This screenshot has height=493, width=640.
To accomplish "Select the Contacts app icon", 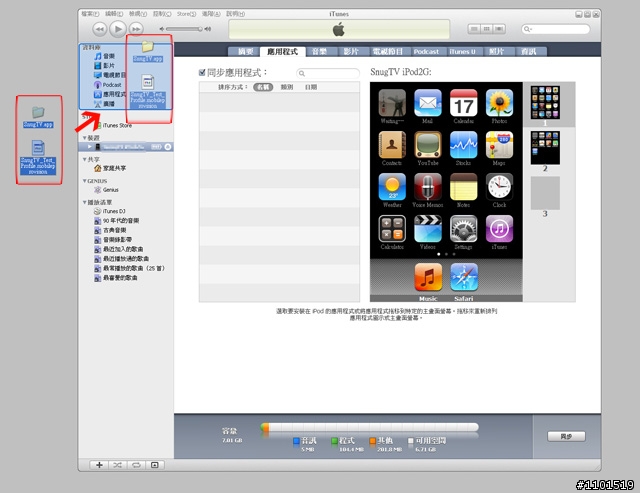I will [x=392, y=145].
